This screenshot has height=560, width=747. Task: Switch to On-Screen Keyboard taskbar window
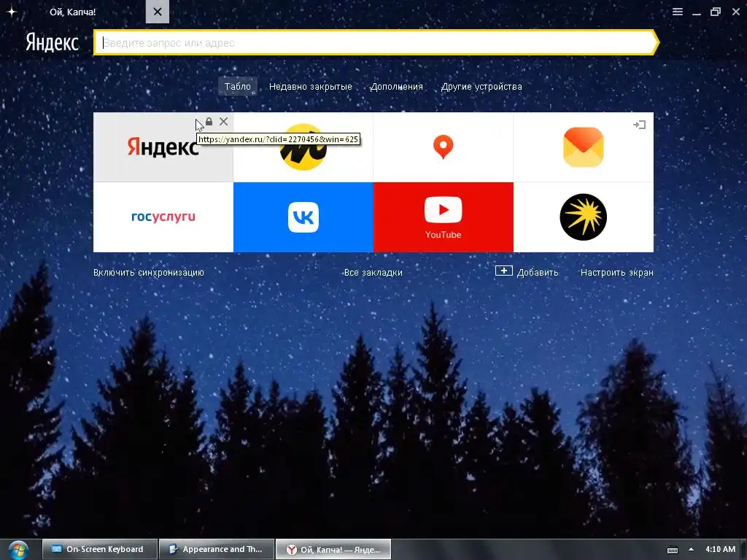click(99, 549)
